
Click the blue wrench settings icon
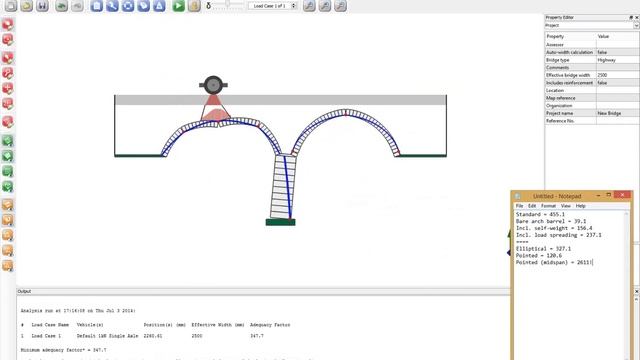click(112, 5)
